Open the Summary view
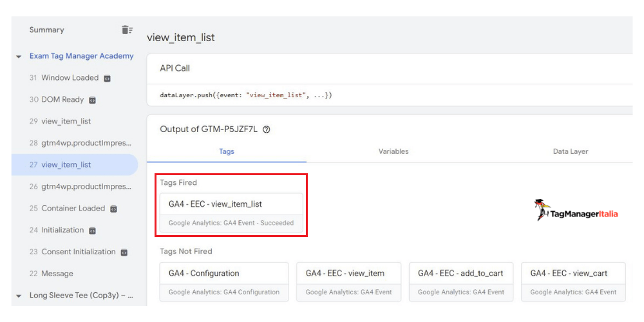The image size is (644, 322). click(x=47, y=30)
